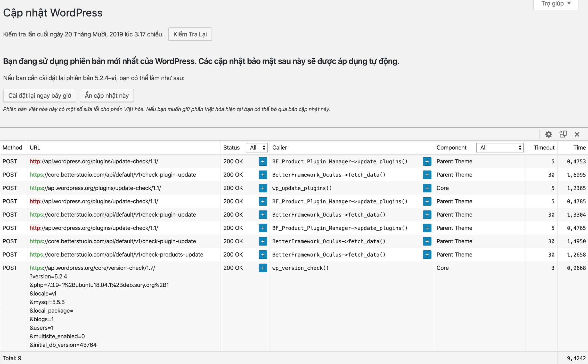
Task: Close the Query Monitor panel
Action: point(577,134)
